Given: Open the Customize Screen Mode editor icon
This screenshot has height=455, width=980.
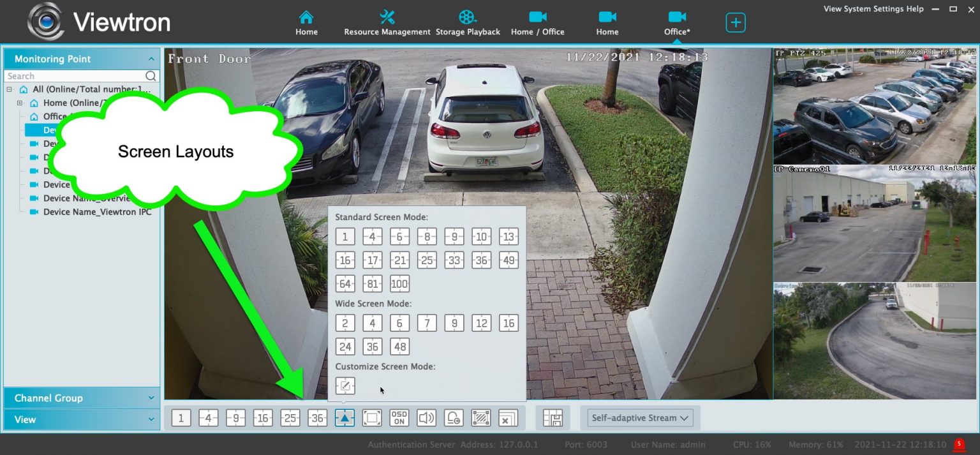Looking at the screenshot, I should pyautogui.click(x=345, y=385).
